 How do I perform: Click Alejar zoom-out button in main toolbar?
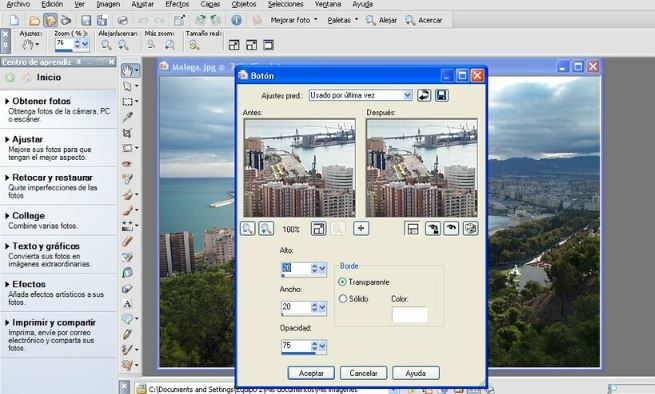tap(381, 20)
